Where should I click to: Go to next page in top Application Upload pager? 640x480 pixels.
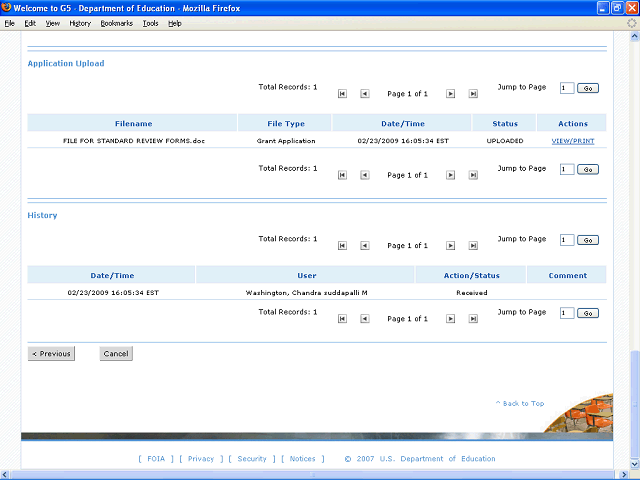450,94
